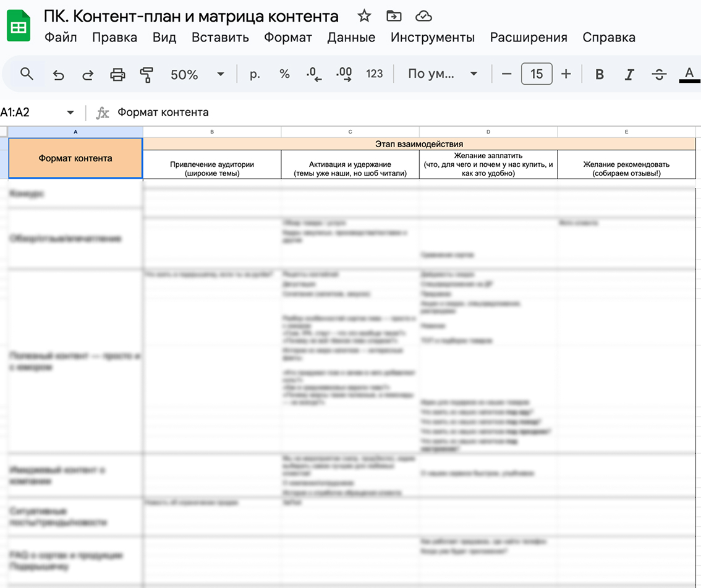The width and height of the screenshot is (701, 588).
Task: Increase decimal places button
Action: click(x=344, y=74)
